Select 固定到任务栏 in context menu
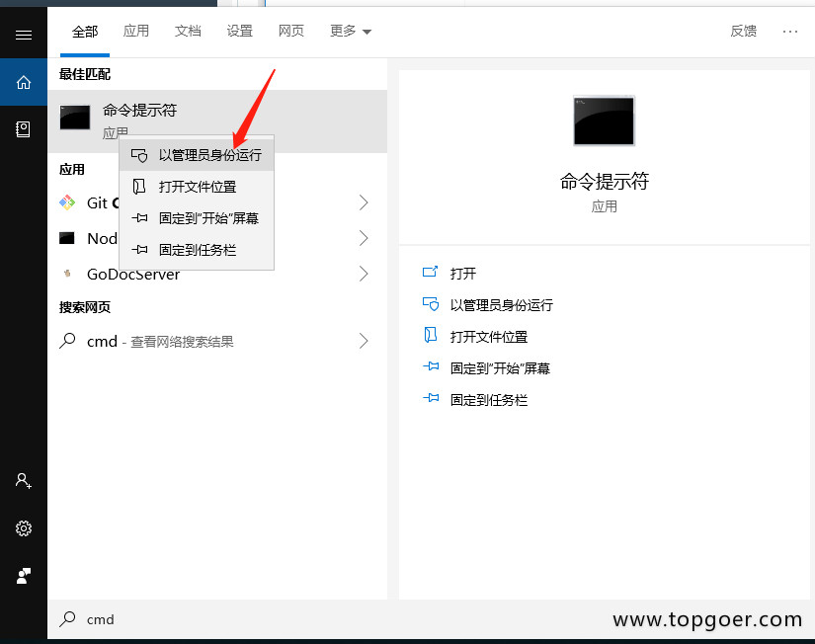Viewport: 815px width, 644px height. 198,250
